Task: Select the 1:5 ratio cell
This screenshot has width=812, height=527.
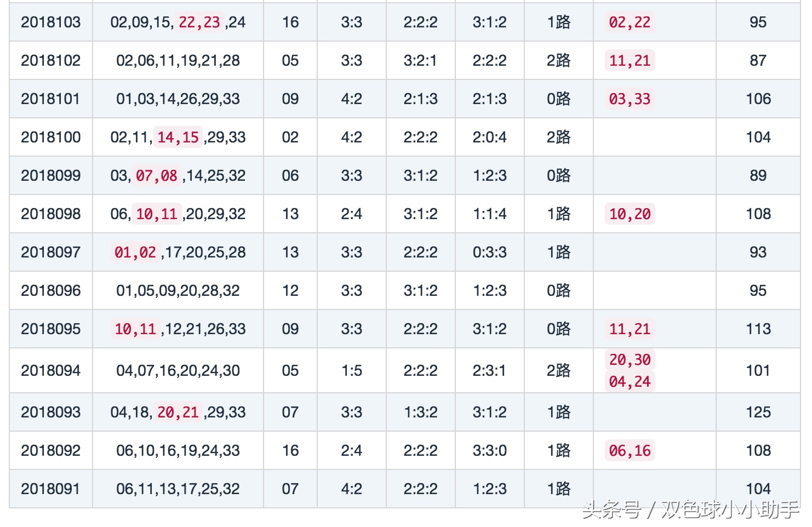Action: coord(351,371)
